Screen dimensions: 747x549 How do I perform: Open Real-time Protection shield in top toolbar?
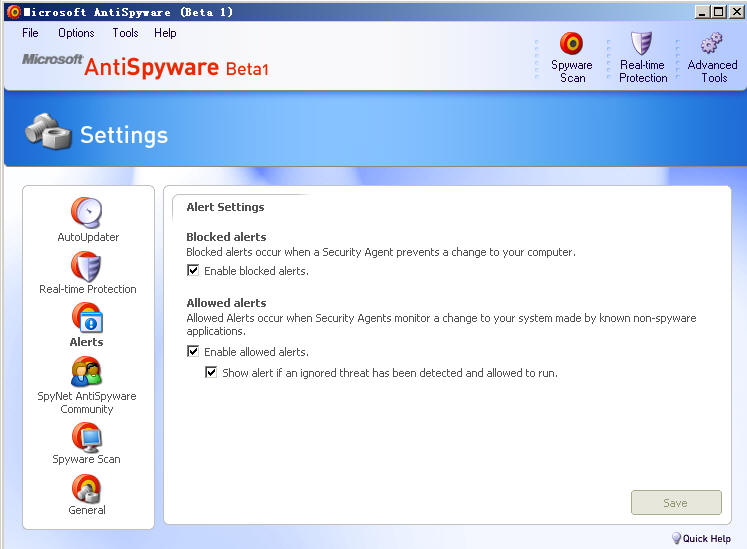[641, 43]
